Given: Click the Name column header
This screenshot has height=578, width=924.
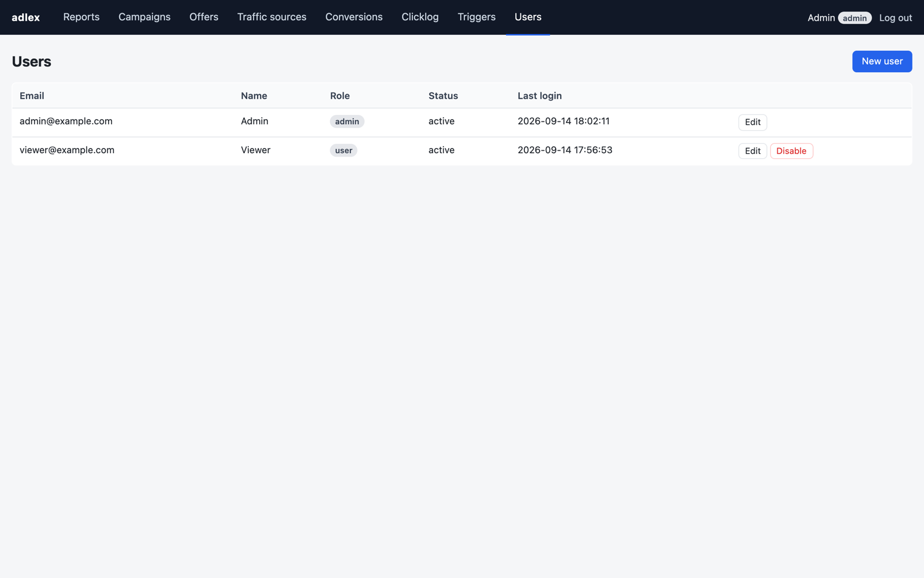Looking at the screenshot, I should coord(254,96).
